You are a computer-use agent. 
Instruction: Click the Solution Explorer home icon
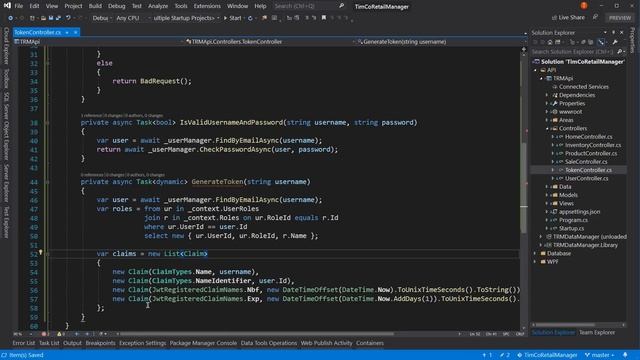click(550, 42)
